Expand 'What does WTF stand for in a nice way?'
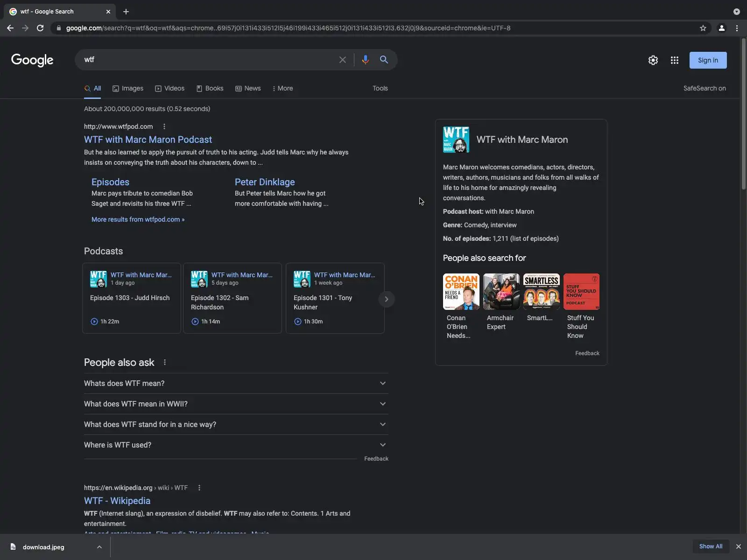This screenshot has width=747, height=560. (x=236, y=425)
